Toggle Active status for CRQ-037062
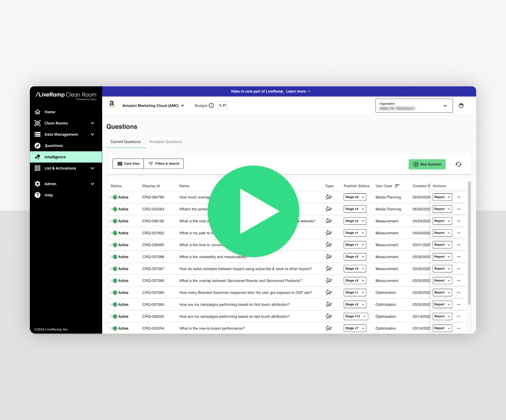 (113, 293)
